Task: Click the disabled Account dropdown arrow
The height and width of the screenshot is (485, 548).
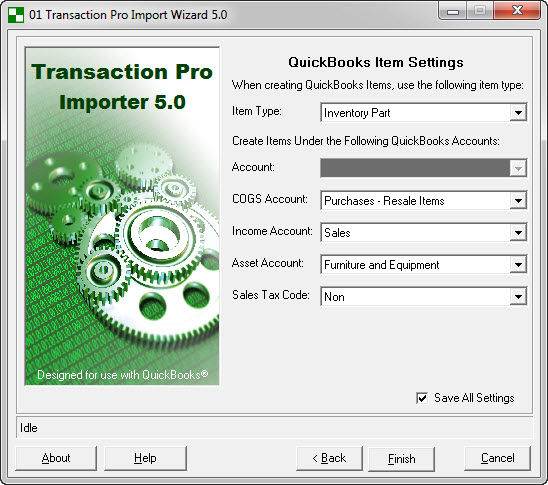Action: tap(518, 168)
